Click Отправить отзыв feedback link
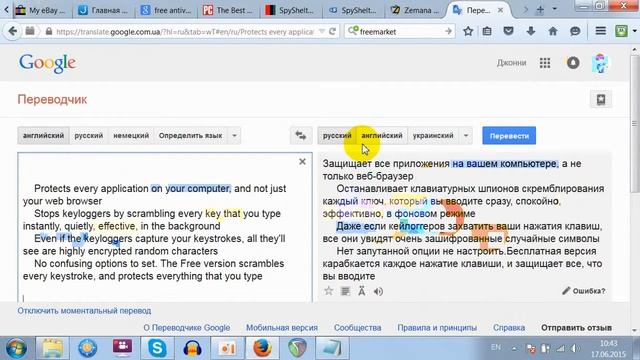Image resolution: width=640 pixels, height=360 pixels. [576, 327]
